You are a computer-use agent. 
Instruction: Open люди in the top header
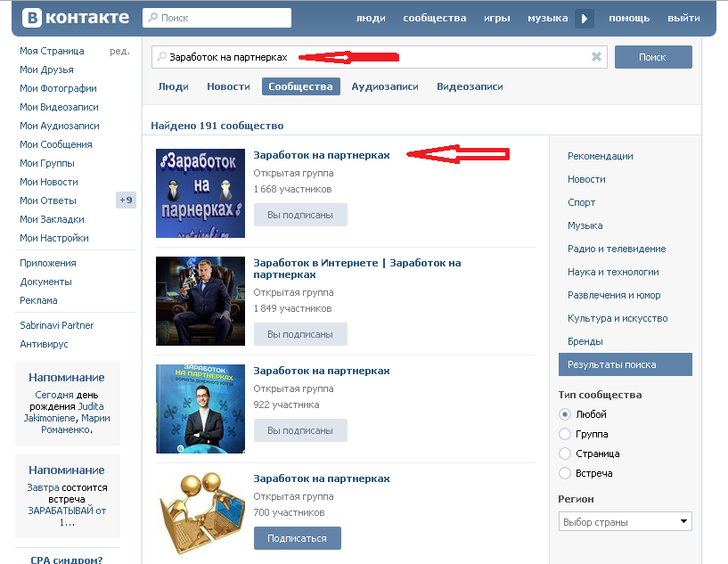coord(371,18)
